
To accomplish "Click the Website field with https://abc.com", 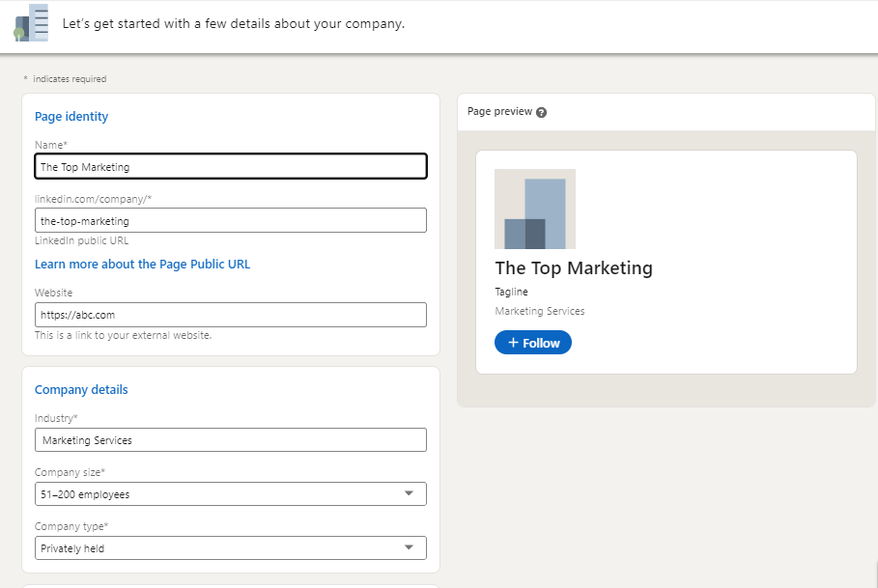I will [x=230, y=314].
